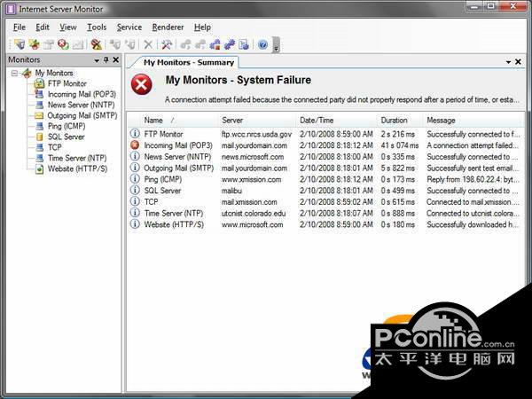This screenshot has height=399, width=532.
Task: Sort by the Message column header
Action: pos(473,120)
